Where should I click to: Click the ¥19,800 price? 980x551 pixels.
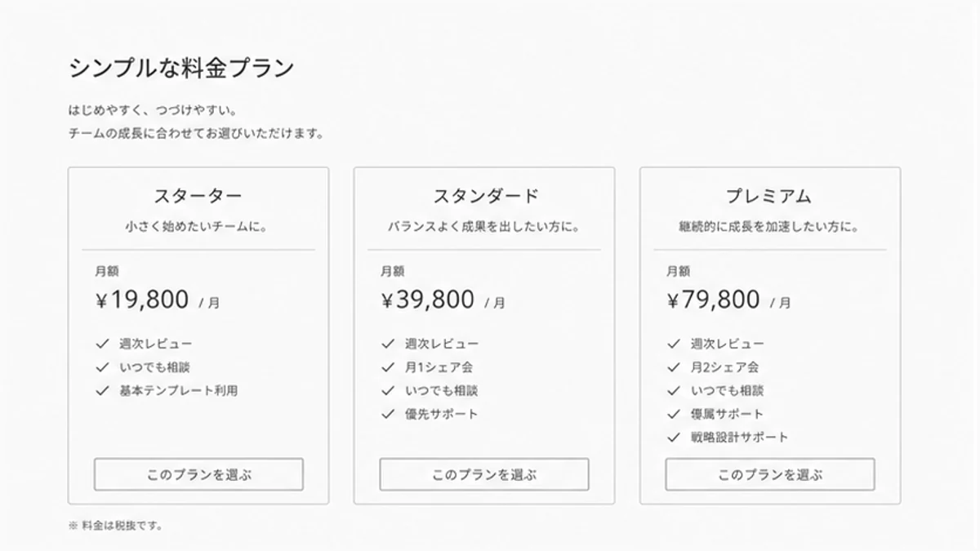(x=142, y=300)
